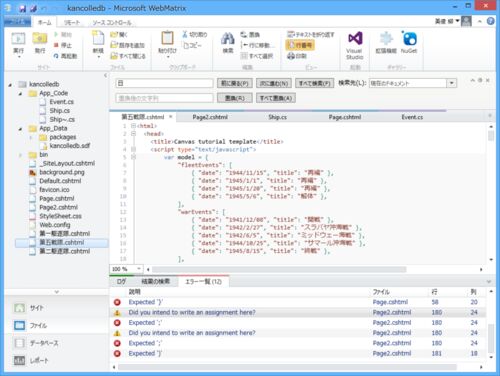Close the 第五戦隊.cshtml editor tab
The width and height of the screenshot is (500, 376).
[x=170, y=117]
